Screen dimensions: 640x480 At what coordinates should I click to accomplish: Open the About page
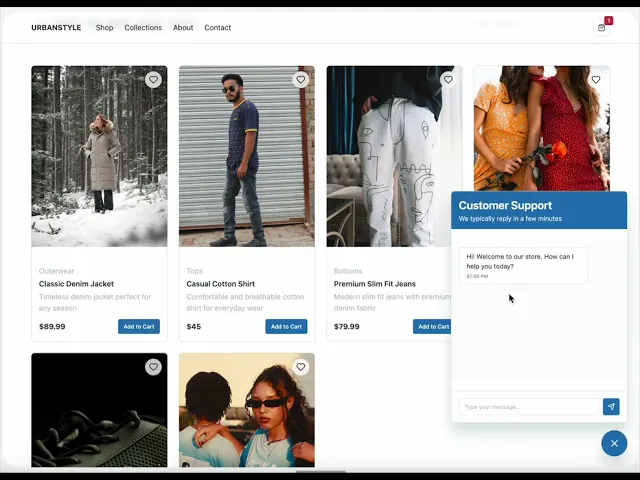(183, 27)
